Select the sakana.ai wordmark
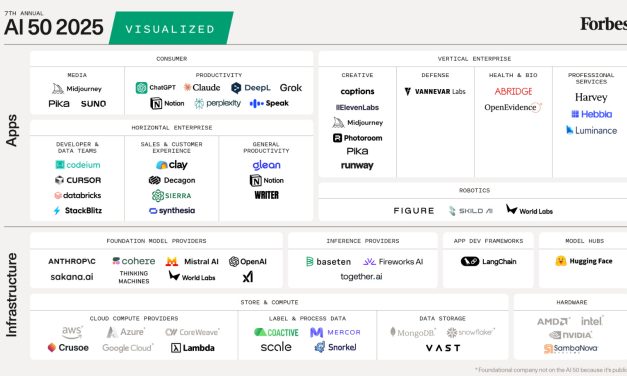627x376 pixels. tap(72, 277)
